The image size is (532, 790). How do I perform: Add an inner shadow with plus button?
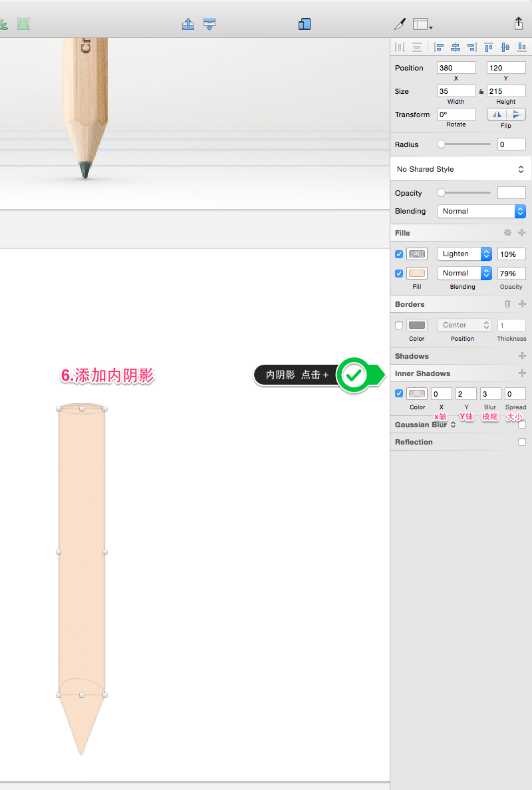coord(522,373)
